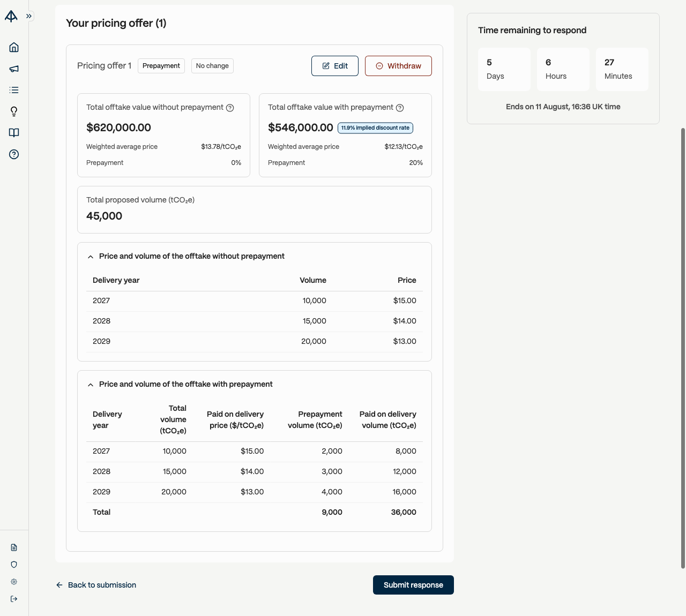Go back to submission link
Image resolution: width=686 pixels, height=616 pixels.
click(x=96, y=585)
